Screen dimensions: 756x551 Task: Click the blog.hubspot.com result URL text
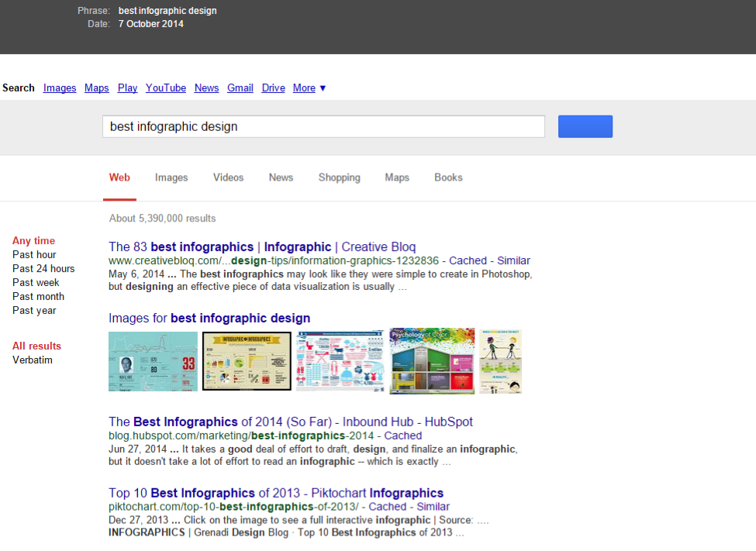(241, 436)
